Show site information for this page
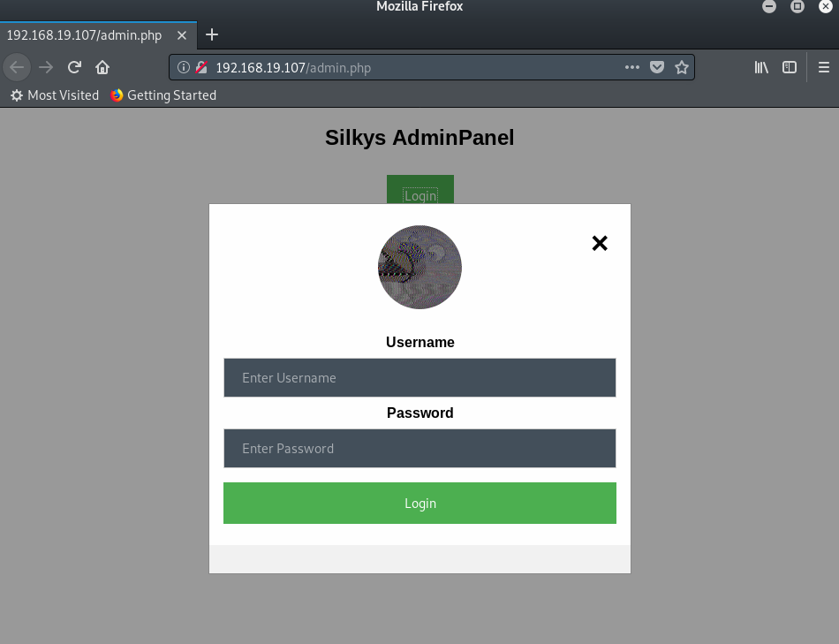The image size is (839, 644). pyautogui.click(x=183, y=67)
